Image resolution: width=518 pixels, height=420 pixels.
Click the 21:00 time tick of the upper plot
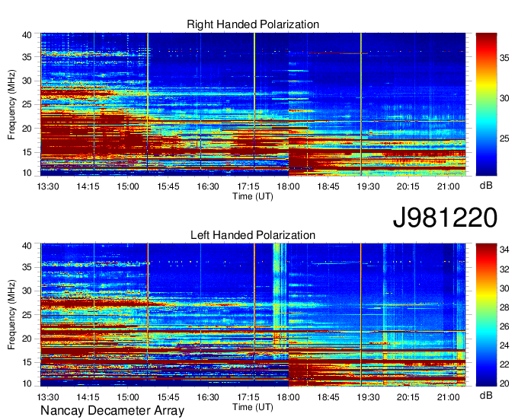448,186
